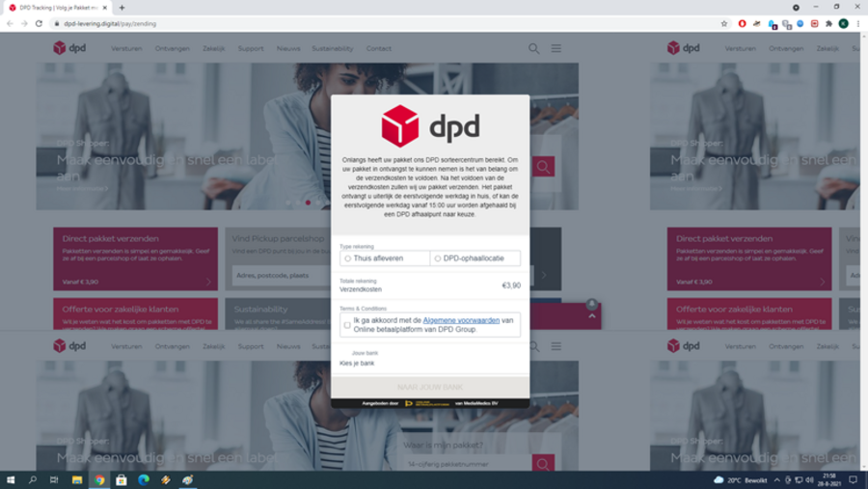Open Windows taskbar search

[32, 480]
